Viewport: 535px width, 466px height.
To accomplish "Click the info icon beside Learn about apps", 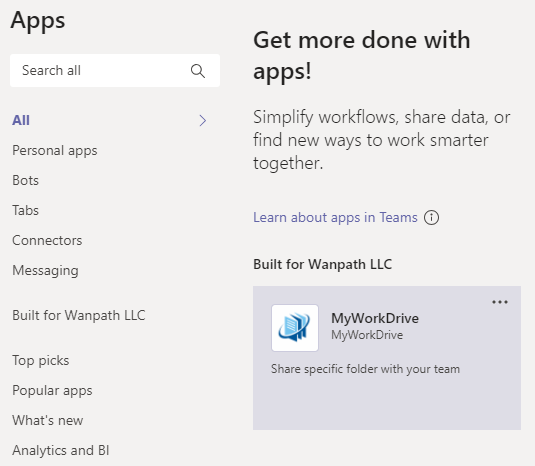I will 431,217.
